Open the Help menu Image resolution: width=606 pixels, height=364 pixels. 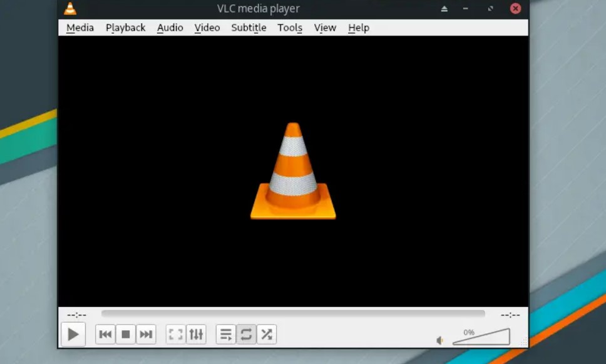pyautogui.click(x=359, y=28)
